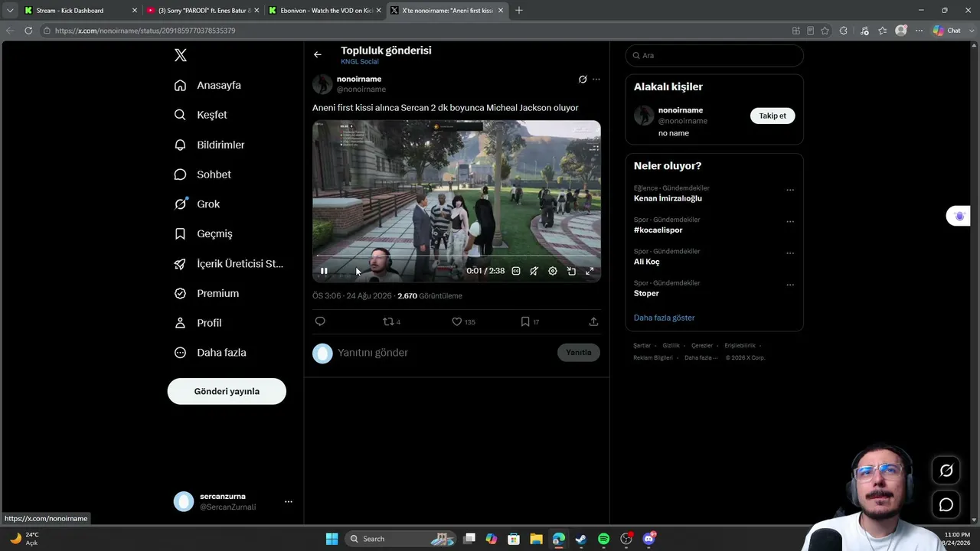Open video settings gear
The width and height of the screenshot is (980, 551).
coord(553,271)
